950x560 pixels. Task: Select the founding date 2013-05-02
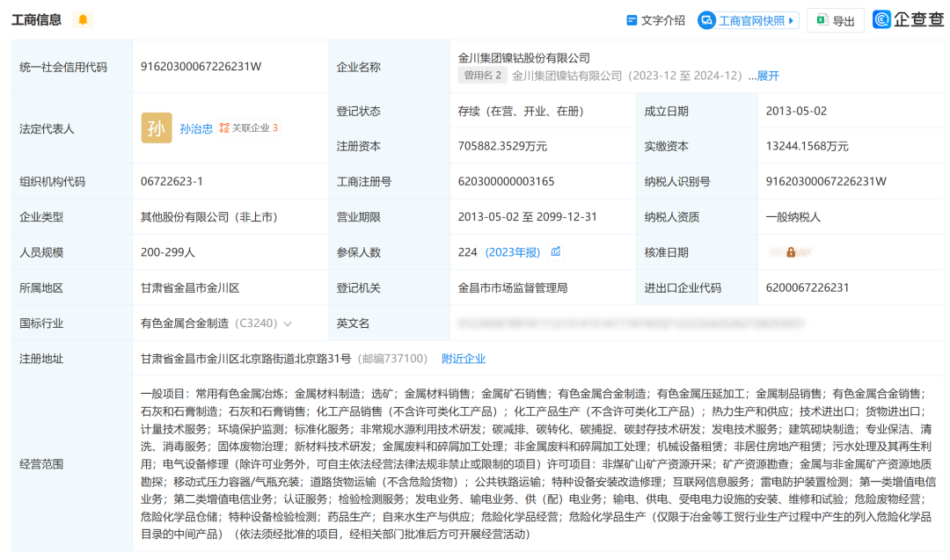[x=796, y=111]
